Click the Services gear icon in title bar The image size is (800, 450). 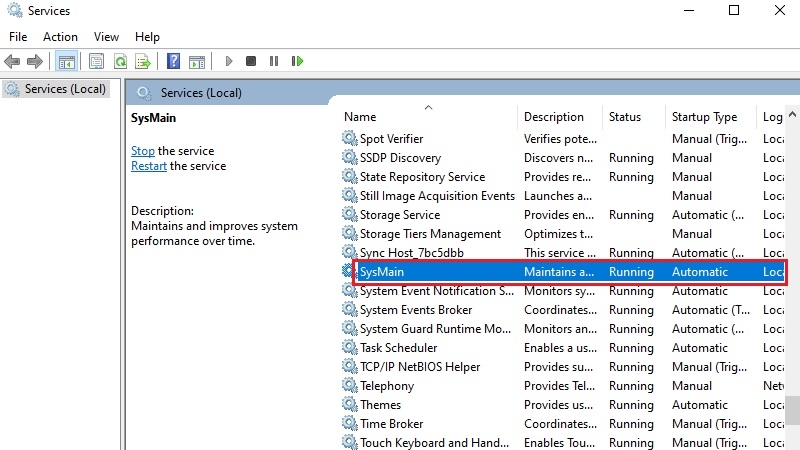(x=15, y=10)
